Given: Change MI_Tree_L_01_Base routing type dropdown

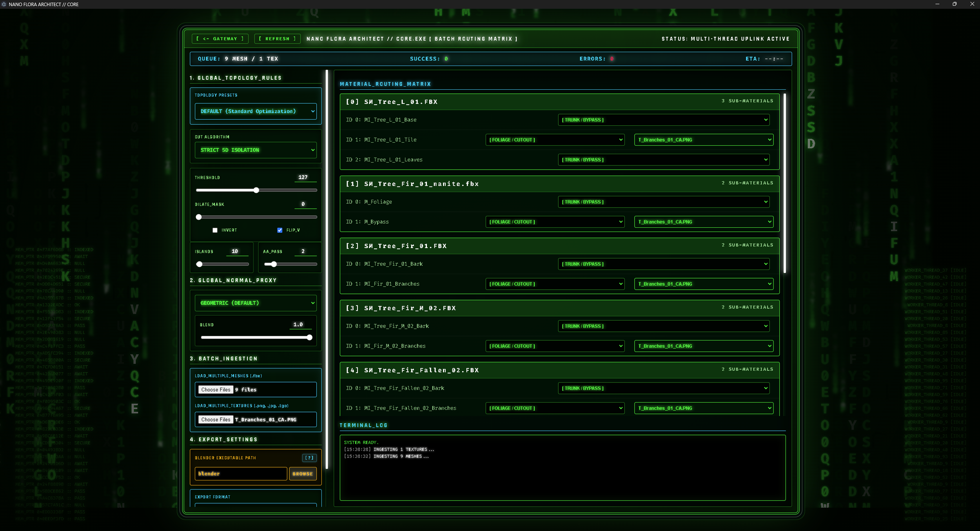Looking at the screenshot, I should (x=663, y=120).
